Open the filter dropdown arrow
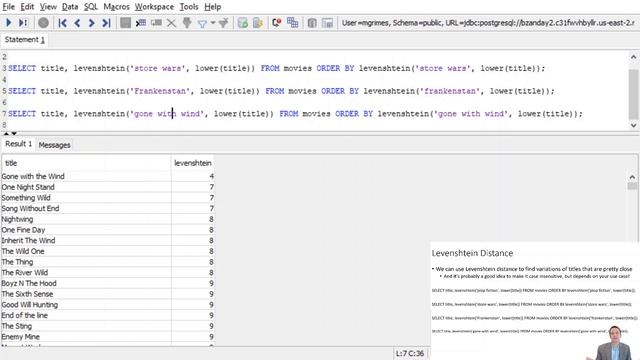This screenshot has width=640, height=360. click(213, 23)
